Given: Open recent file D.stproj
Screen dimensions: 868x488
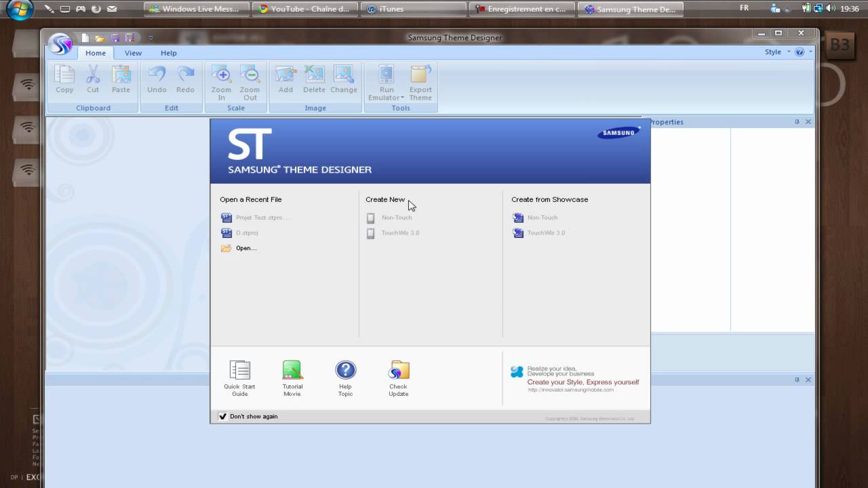Looking at the screenshot, I should (239, 232).
